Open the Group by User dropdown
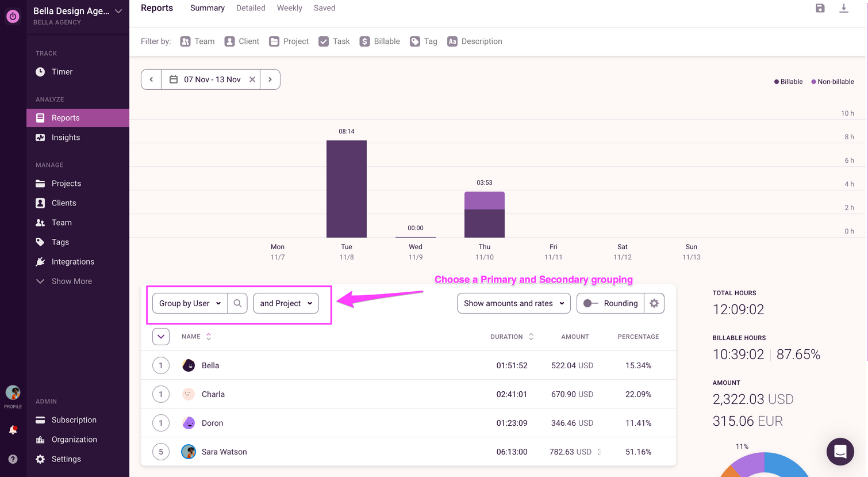This screenshot has width=868, height=477. pyautogui.click(x=189, y=303)
